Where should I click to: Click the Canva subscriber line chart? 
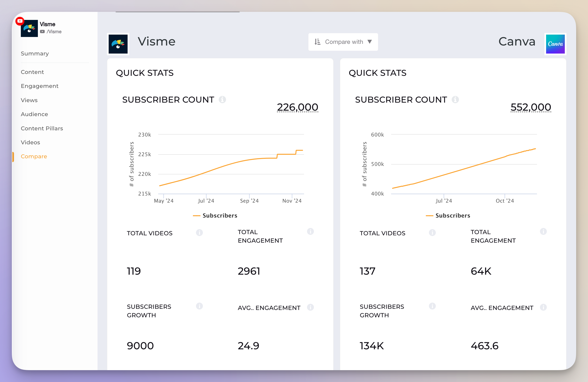click(x=464, y=164)
